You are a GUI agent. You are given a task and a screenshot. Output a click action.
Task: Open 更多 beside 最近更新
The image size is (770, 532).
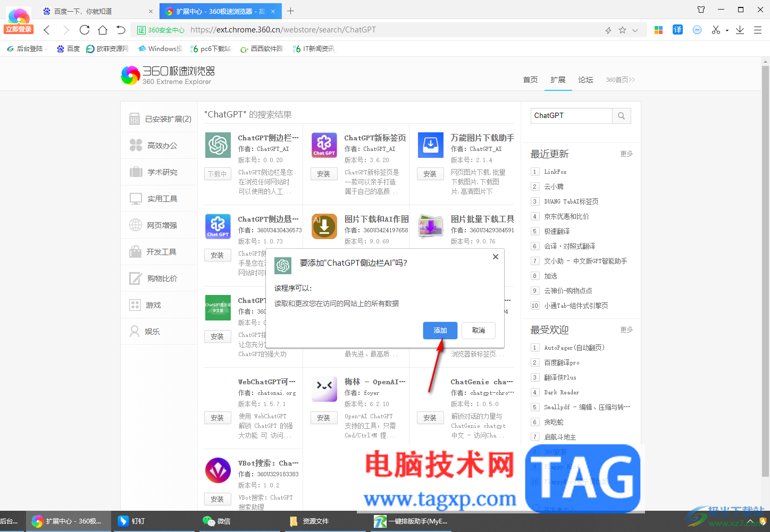point(626,154)
